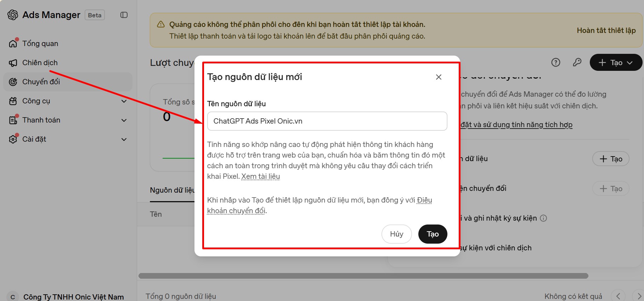The image size is (644, 301).
Task: Collapse the sidebar with the panel toggle icon
Action: (124, 15)
